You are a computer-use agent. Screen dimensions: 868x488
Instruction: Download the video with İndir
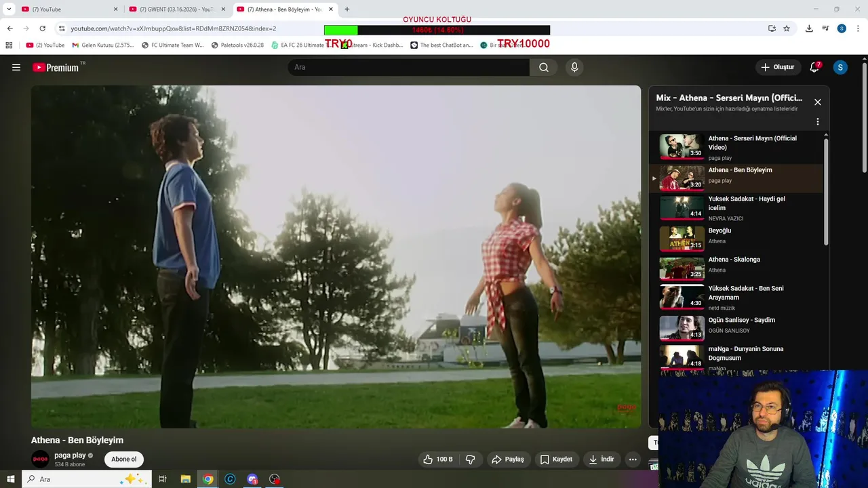(601, 460)
